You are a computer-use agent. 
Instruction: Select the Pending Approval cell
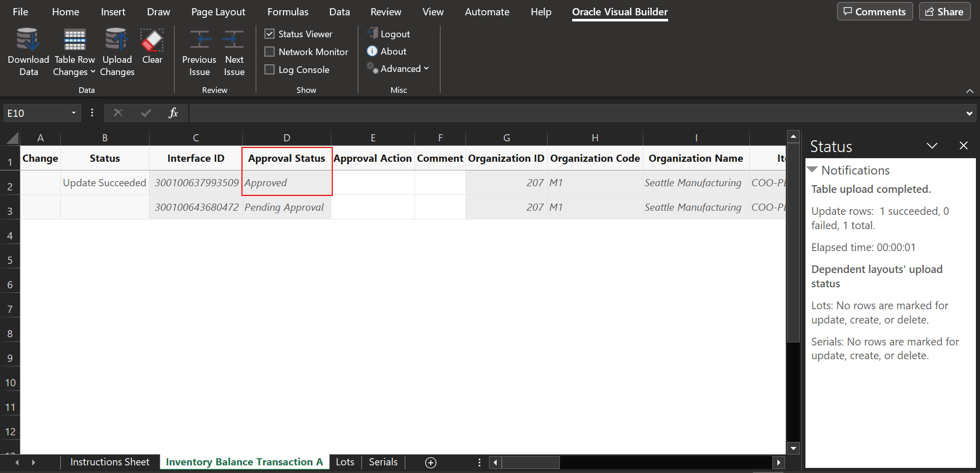coord(287,207)
